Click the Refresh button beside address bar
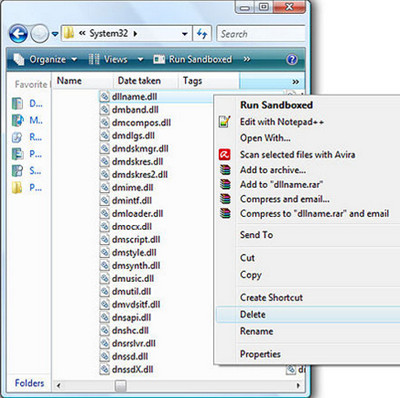Image resolution: width=400 pixels, height=398 pixels. coord(202,34)
